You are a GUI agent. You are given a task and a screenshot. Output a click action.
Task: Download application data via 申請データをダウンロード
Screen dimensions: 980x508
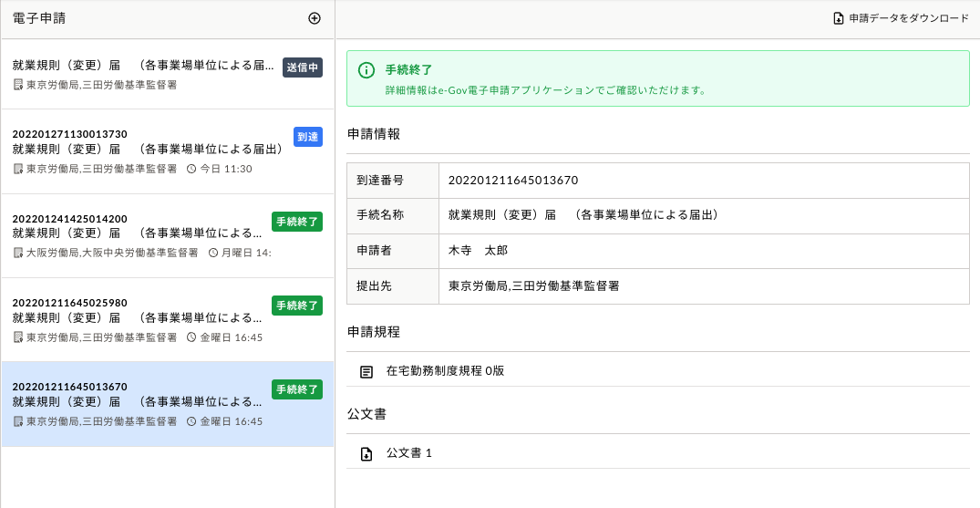coord(908,18)
